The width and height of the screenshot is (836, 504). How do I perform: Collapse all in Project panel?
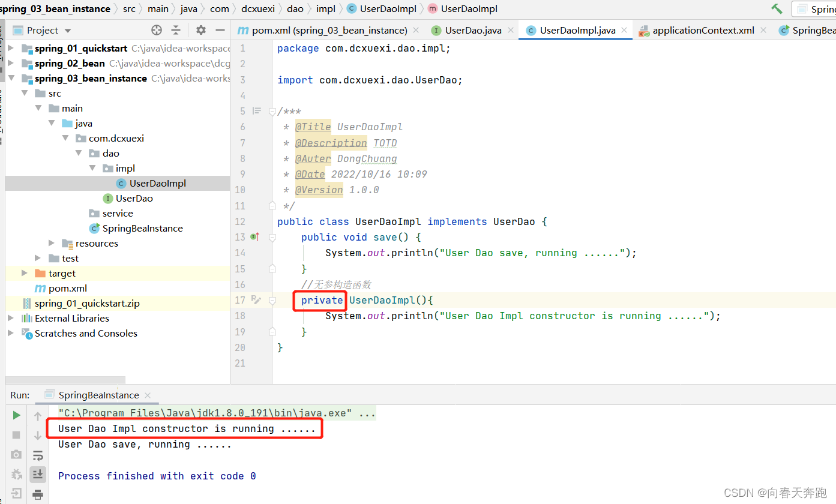176,30
